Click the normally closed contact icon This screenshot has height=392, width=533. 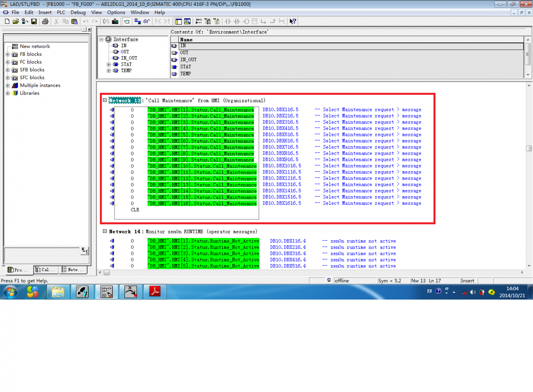click(237, 21)
